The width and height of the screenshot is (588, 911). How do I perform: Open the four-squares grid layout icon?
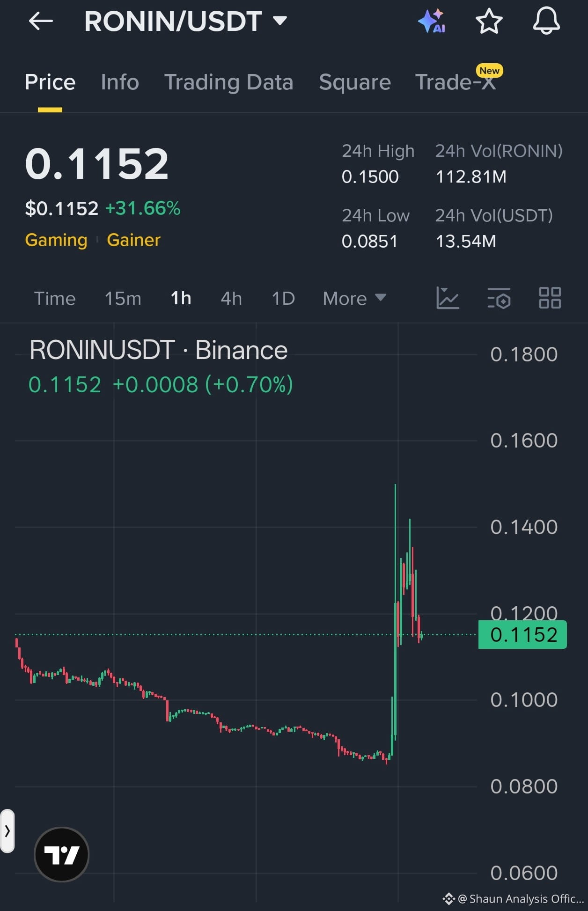[550, 298]
